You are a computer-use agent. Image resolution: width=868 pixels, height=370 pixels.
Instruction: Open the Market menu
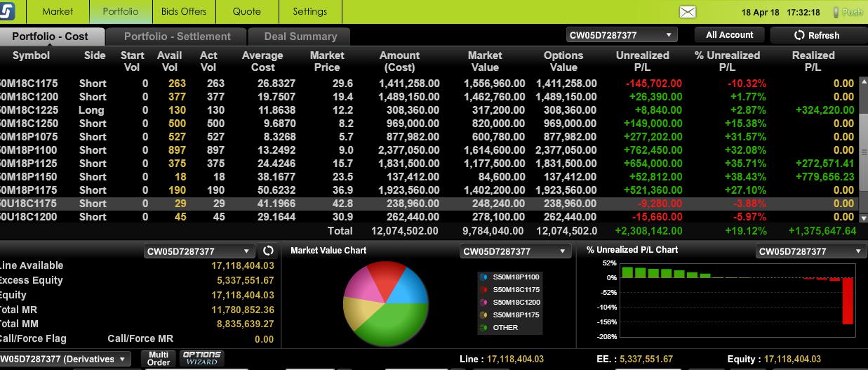click(x=58, y=11)
